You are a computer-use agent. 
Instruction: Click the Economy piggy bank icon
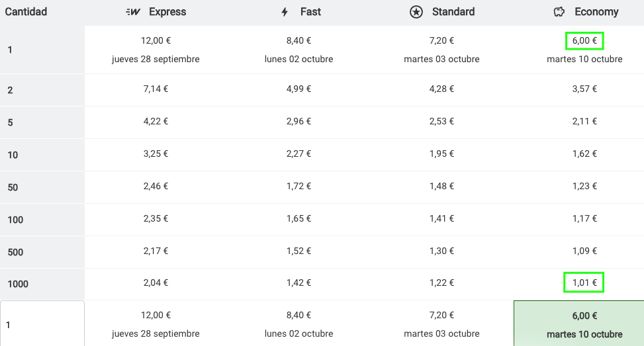(559, 12)
